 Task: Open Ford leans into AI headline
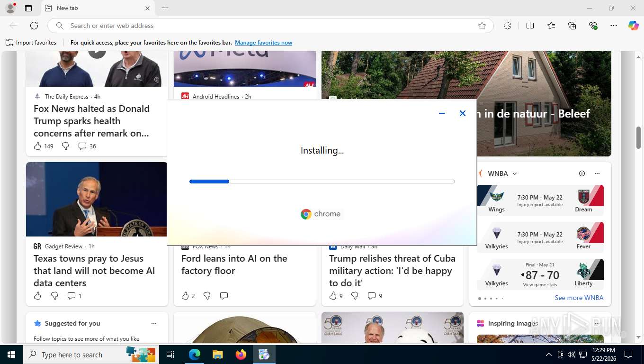234,264
